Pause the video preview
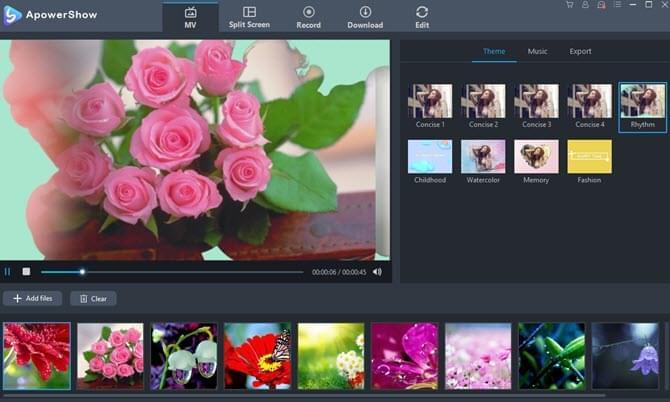 (8, 271)
